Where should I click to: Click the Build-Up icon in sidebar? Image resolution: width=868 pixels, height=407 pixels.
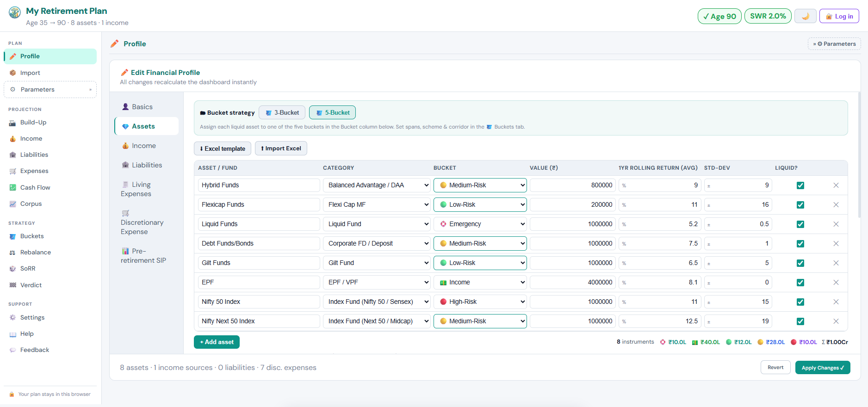click(x=13, y=123)
